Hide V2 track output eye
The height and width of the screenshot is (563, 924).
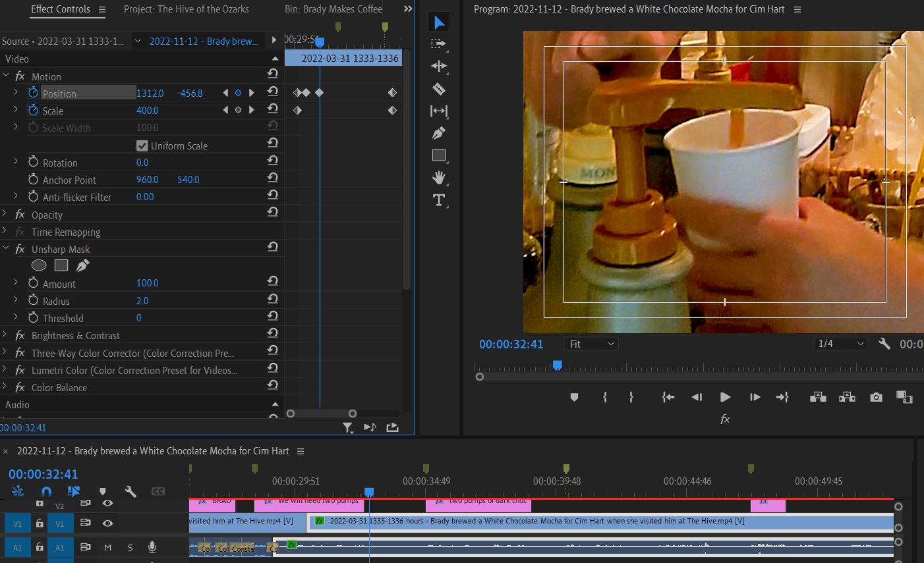click(x=107, y=503)
